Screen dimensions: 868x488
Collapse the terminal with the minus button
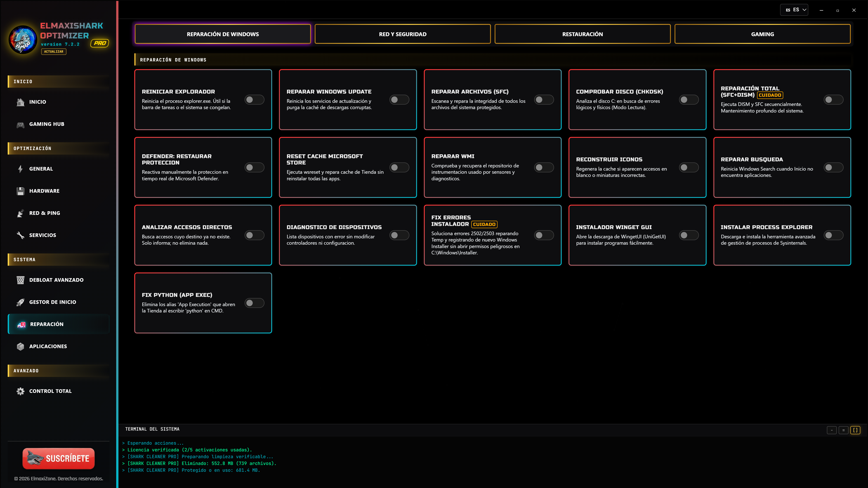pos(832,430)
